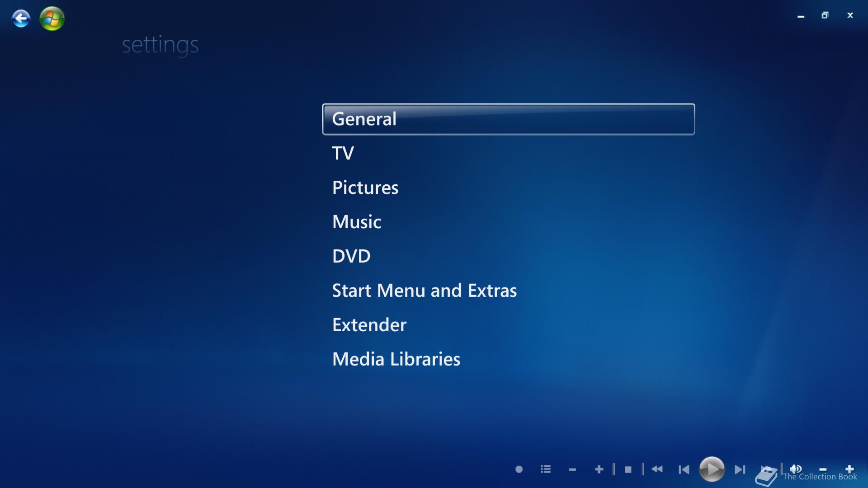The image size is (868, 488).
Task: Open the DVD settings category
Action: tap(351, 256)
